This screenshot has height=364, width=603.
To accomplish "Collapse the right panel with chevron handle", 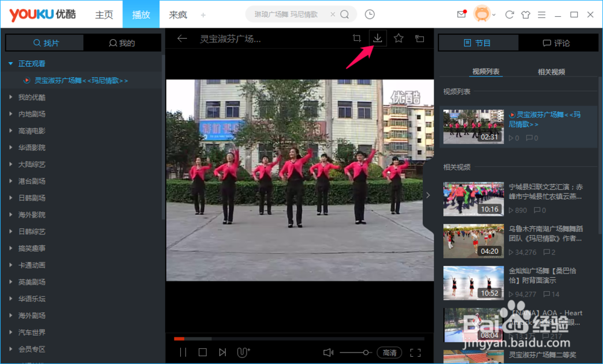I will coord(428,195).
